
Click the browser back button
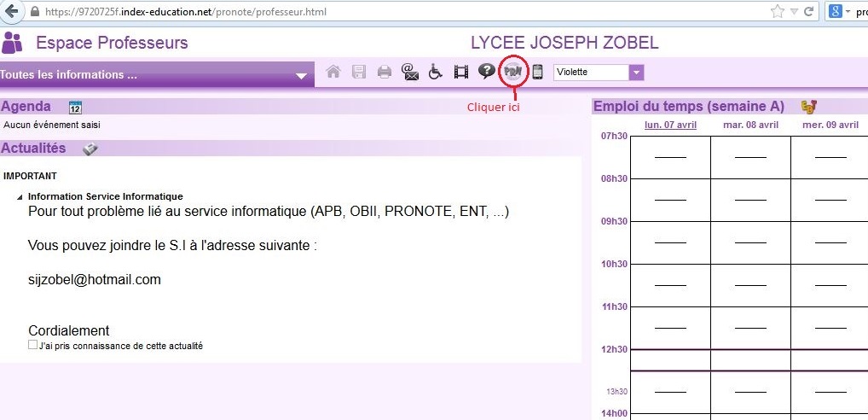coord(12,12)
